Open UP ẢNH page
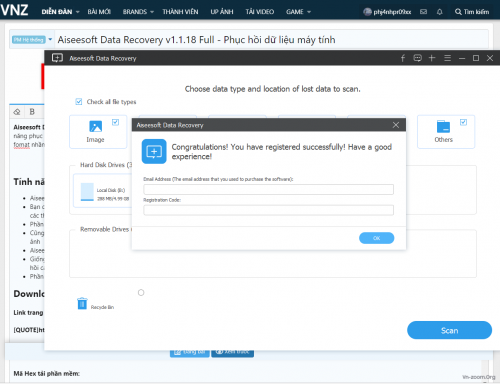 [222, 12]
